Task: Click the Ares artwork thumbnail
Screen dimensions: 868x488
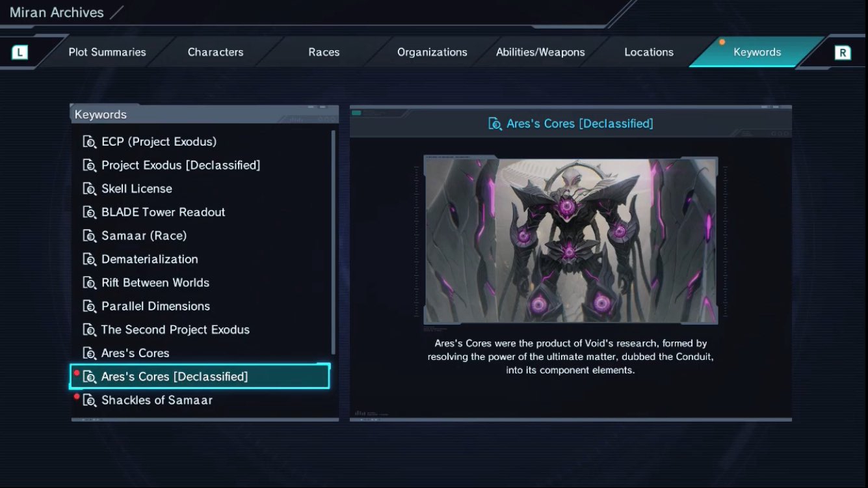Action: (571, 239)
